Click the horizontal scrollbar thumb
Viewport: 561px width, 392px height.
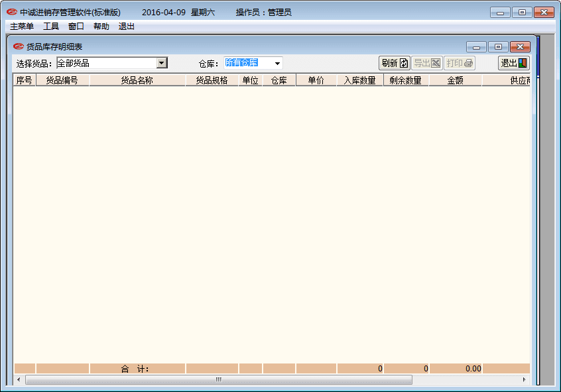[x=218, y=379]
